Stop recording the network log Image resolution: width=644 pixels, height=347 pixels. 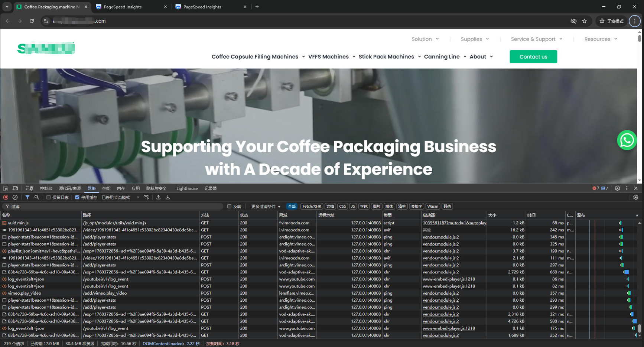click(6, 197)
